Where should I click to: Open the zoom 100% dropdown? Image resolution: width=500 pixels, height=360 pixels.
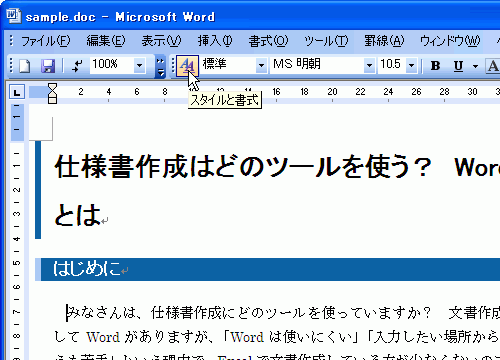coord(140,65)
